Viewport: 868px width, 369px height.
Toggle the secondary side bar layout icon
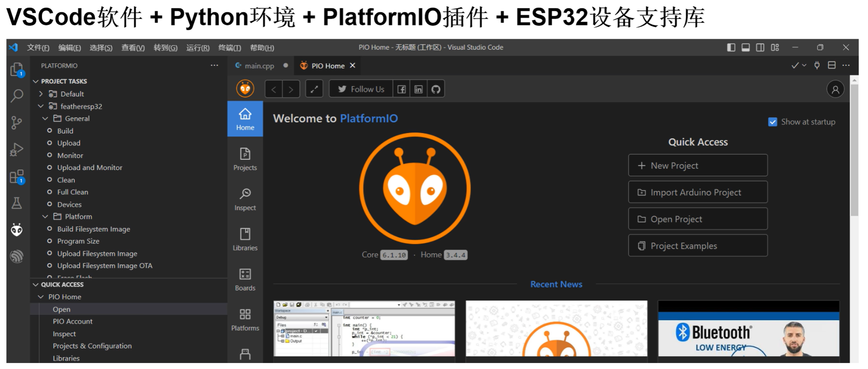coord(760,47)
